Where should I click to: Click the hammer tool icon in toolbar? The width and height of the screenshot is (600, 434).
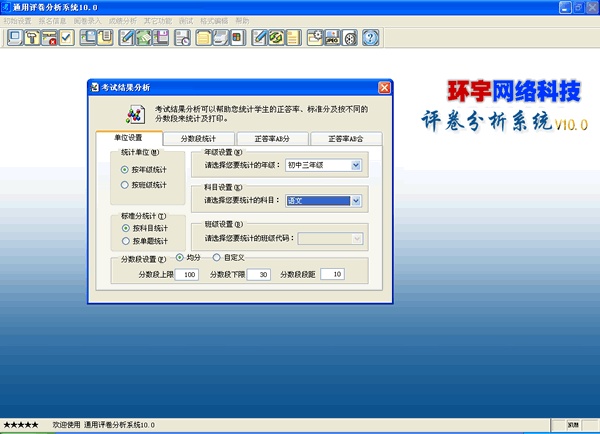coord(31,38)
